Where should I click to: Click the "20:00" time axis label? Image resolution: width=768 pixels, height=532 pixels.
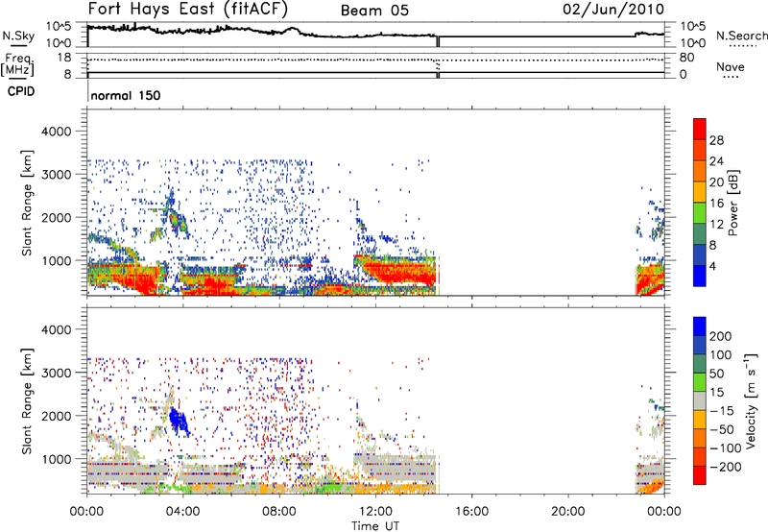(567, 512)
